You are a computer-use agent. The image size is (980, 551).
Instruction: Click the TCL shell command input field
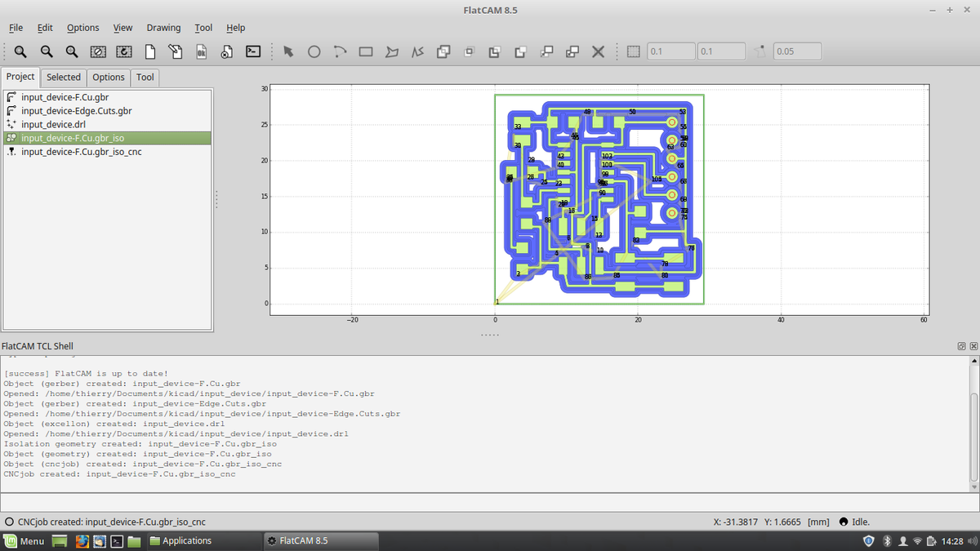[x=490, y=502]
